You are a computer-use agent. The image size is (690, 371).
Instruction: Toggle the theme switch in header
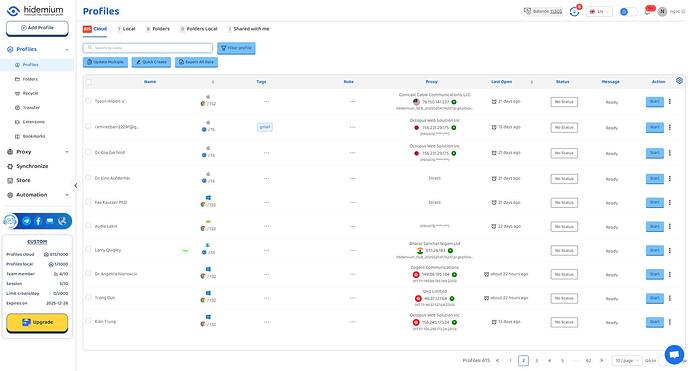click(628, 12)
